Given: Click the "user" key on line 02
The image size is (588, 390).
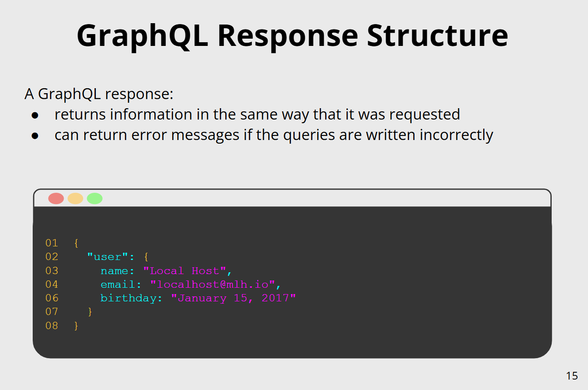Looking at the screenshot, I should (107, 257).
